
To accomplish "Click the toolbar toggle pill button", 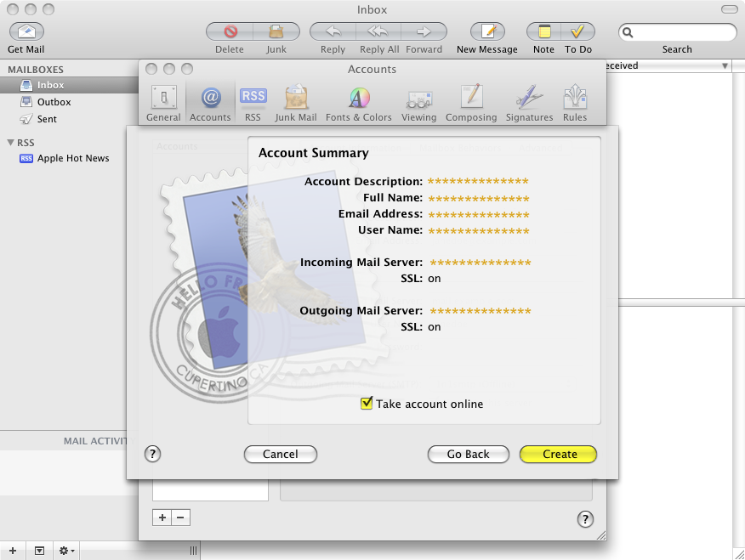I will pos(730,9).
